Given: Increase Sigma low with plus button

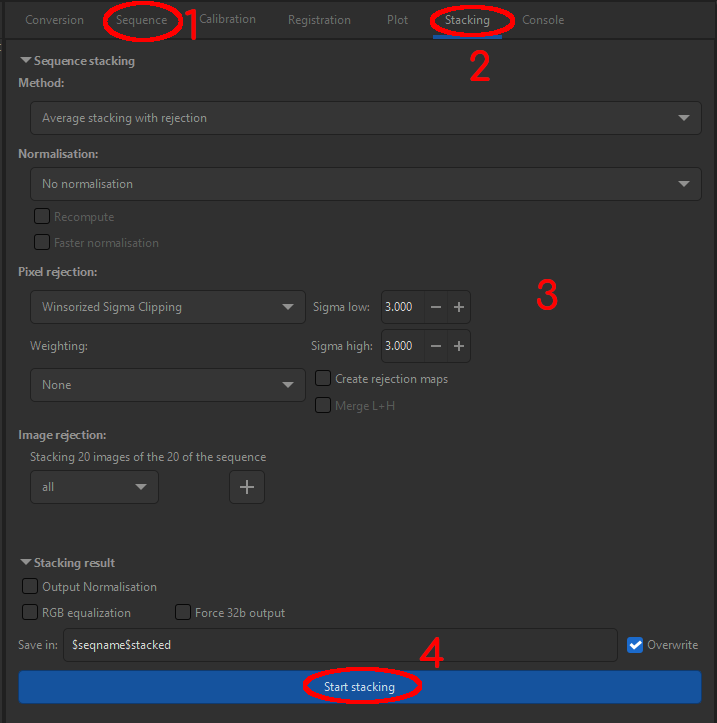Looking at the screenshot, I should pos(458,308).
